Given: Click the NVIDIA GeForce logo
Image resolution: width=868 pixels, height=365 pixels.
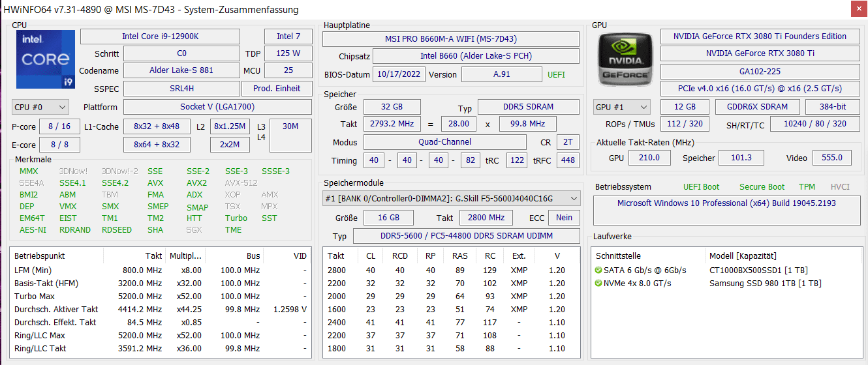Looking at the screenshot, I should pyautogui.click(x=625, y=59).
